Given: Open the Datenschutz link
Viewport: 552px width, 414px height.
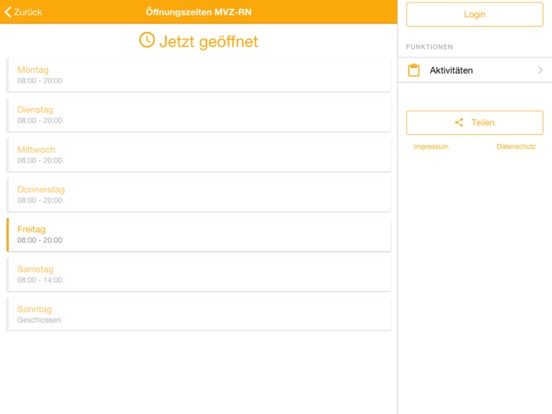Looking at the screenshot, I should (516, 146).
